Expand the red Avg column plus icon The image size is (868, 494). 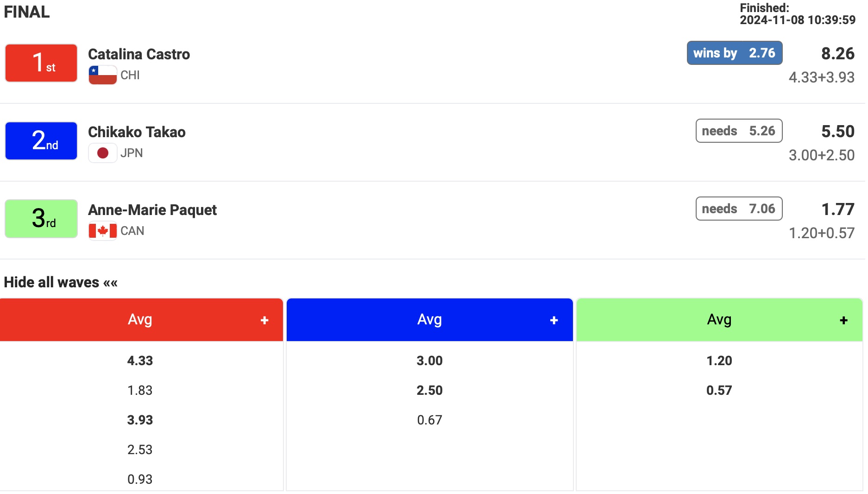click(264, 320)
